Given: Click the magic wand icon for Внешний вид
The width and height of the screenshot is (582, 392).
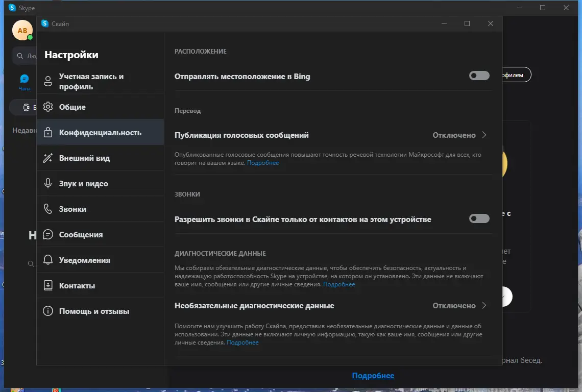Looking at the screenshot, I should click(48, 158).
